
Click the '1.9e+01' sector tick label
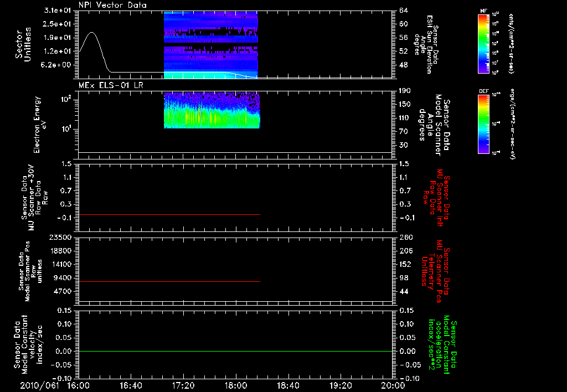pyautogui.click(x=57, y=38)
